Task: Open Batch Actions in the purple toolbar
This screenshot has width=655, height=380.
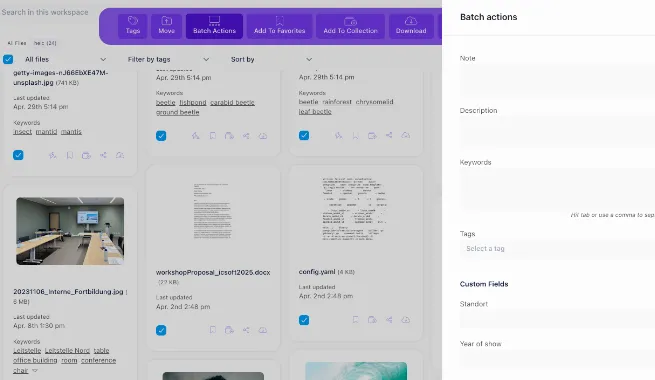Action: coord(214,26)
